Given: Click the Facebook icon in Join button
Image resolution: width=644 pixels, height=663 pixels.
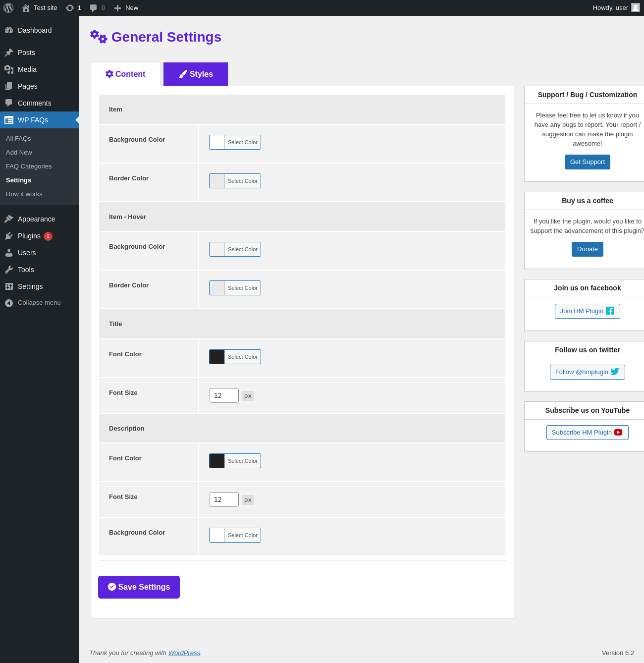Looking at the screenshot, I should click(x=610, y=311).
